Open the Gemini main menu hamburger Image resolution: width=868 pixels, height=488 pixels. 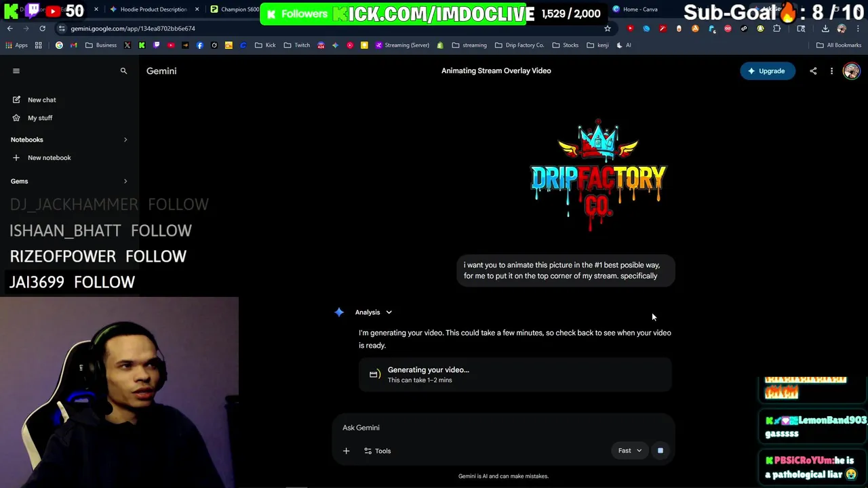(x=16, y=70)
